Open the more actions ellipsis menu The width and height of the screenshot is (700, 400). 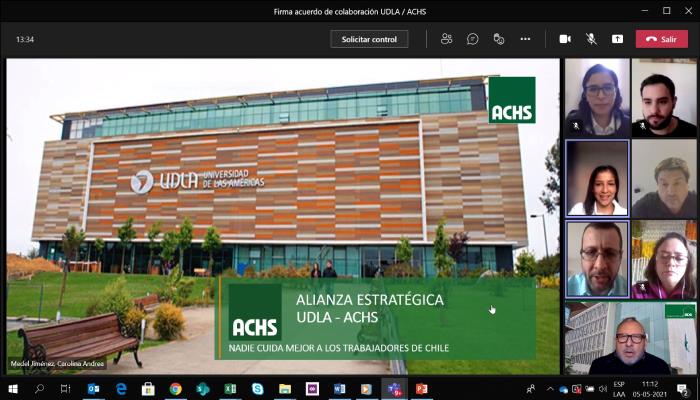[x=525, y=39]
